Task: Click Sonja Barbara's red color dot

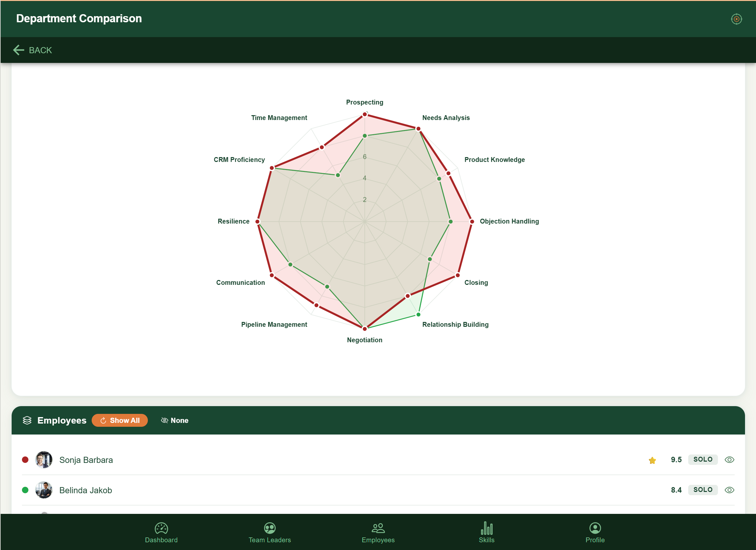Action: 25,460
